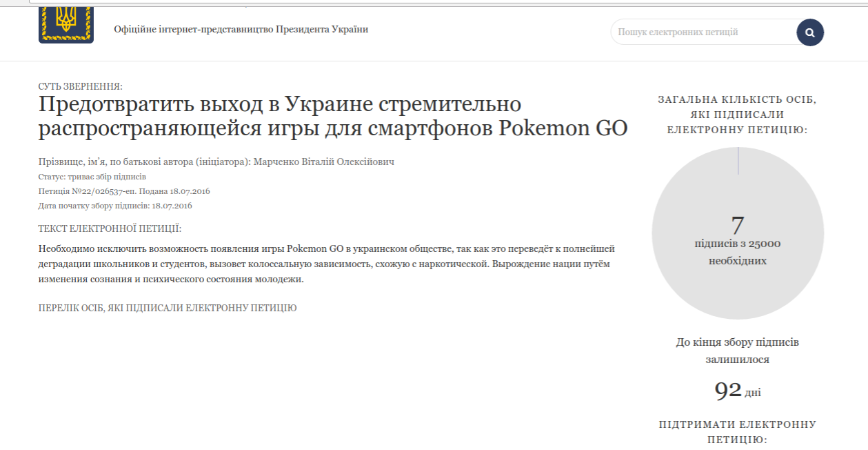
Task: Select the 'СУТЬ ЗВЕРНЕННЯ:' label
Action: pos(81,86)
